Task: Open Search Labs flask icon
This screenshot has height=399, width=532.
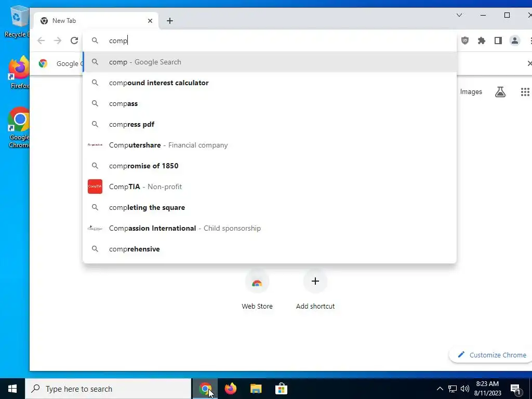Action: (x=500, y=92)
